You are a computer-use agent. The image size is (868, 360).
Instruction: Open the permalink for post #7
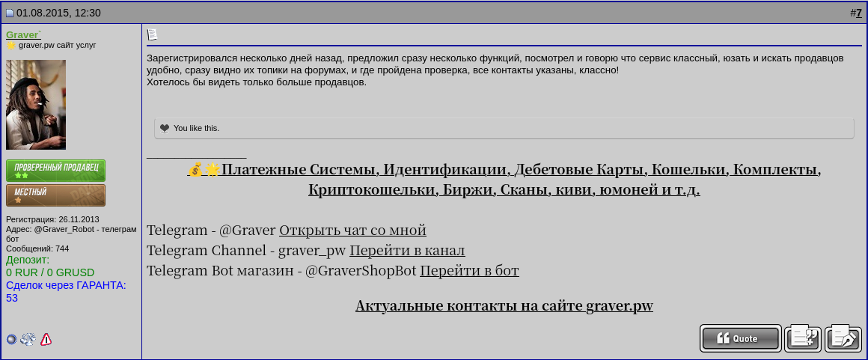[858, 13]
